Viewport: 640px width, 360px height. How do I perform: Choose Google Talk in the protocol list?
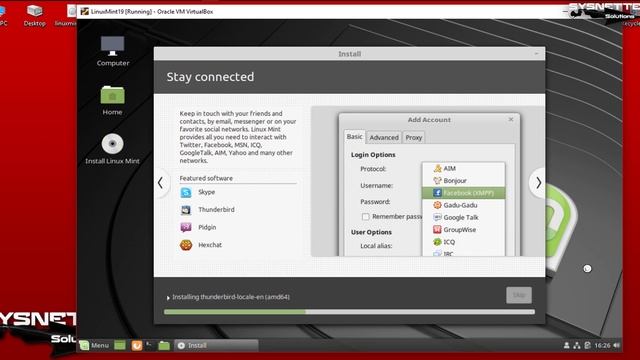463,217
